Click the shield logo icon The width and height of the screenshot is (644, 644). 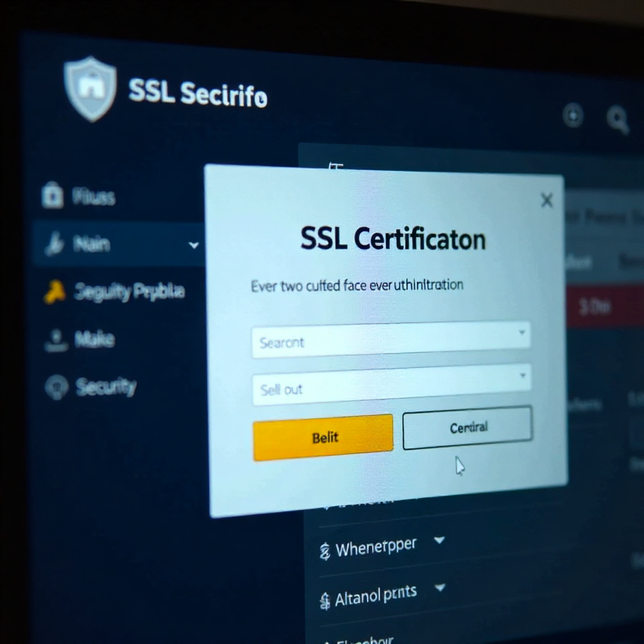[x=91, y=89]
